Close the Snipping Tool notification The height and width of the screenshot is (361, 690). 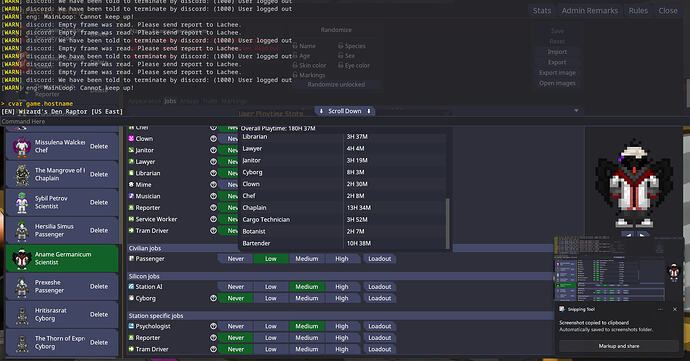coord(675,309)
